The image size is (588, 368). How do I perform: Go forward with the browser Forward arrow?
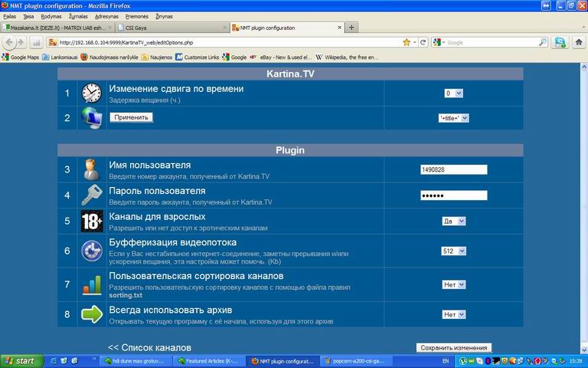(21, 42)
